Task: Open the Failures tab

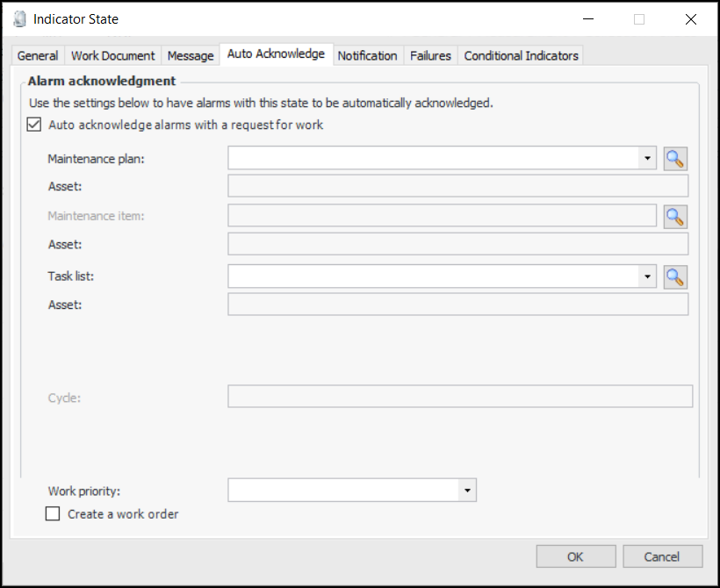Action: coord(430,55)
